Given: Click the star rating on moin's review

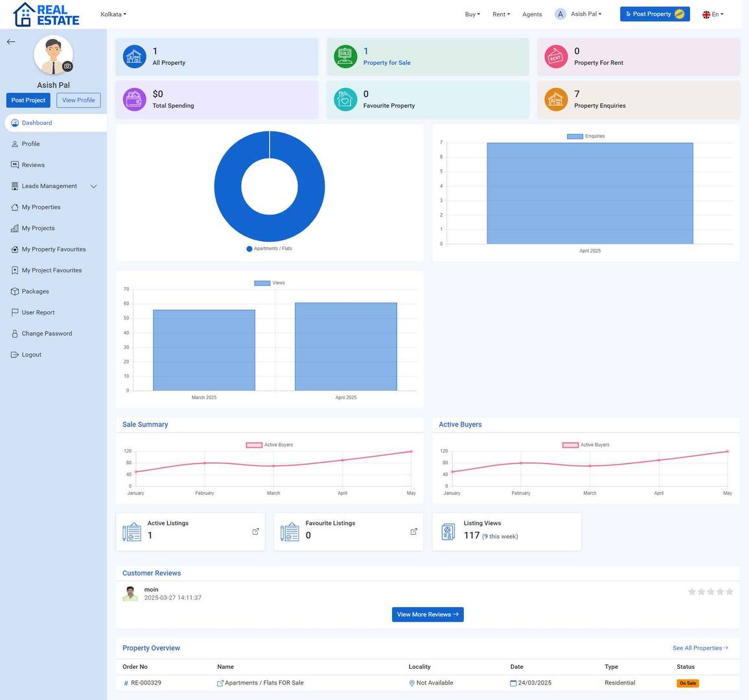Looking at the screenshot, I should tap(710, 592).
